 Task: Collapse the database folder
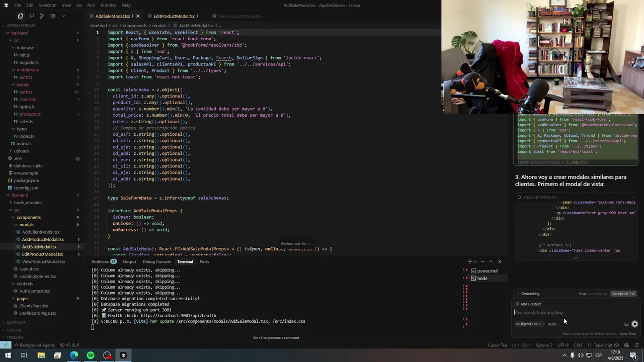pos(25,48)
